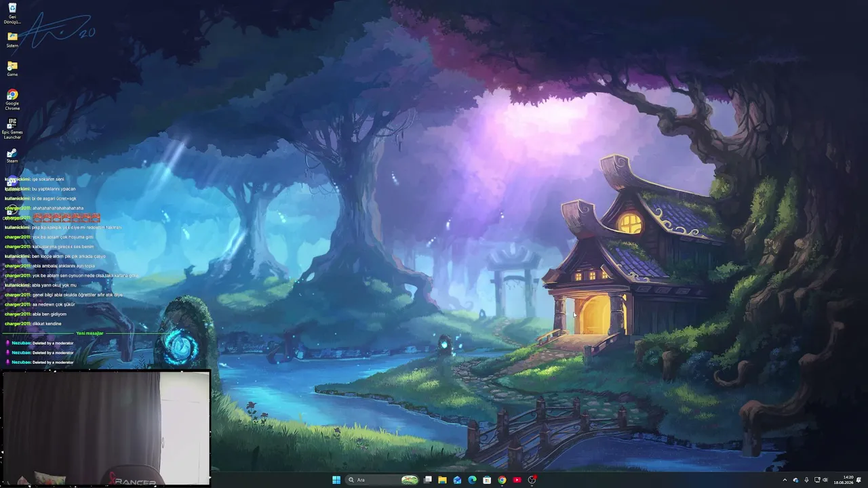Viewport: 868px width, 488px height.
Task: Select the Geri Dönüşüm recycle bin desktop icon
Action: [x=12, y=14]
